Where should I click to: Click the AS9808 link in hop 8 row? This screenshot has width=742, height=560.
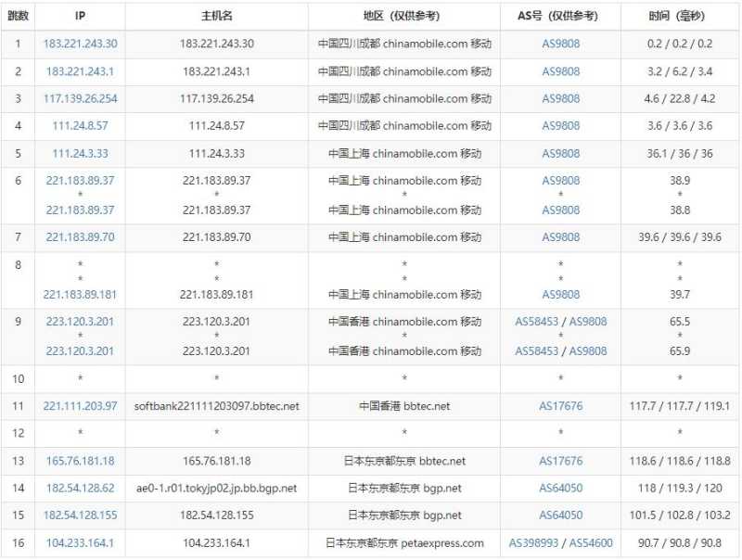tap(561, 294)
